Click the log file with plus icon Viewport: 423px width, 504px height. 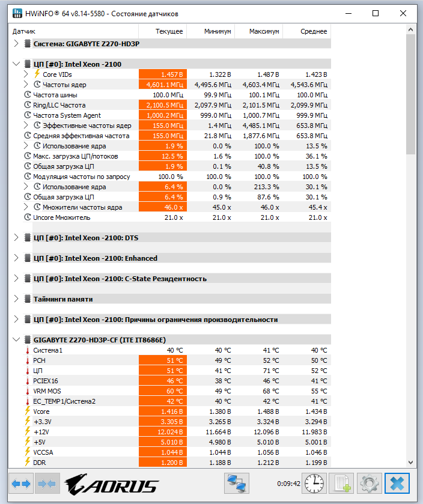[342, 483]
